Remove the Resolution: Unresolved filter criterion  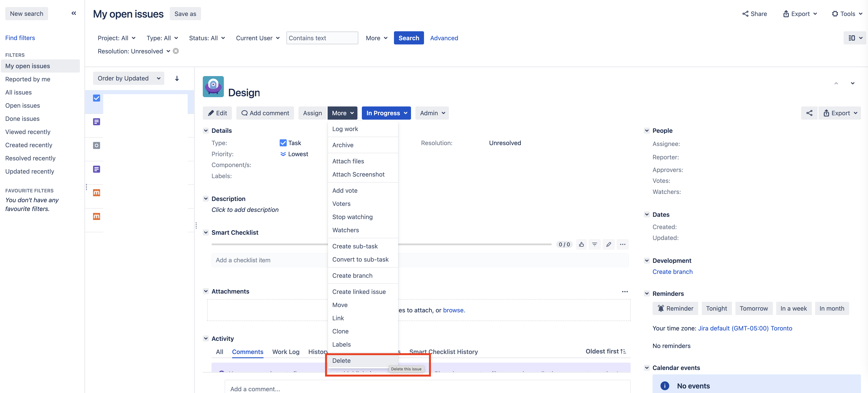point(176,51)
